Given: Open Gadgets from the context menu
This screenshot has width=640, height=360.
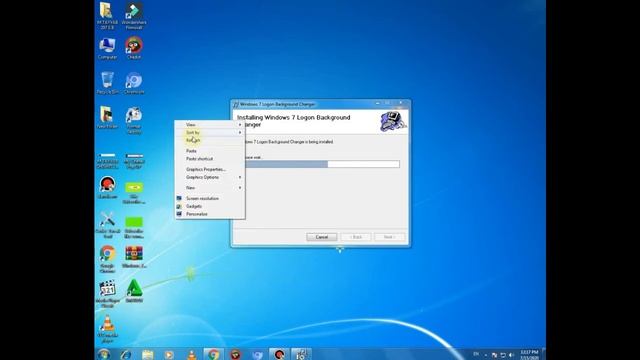Looking at the screenshot, I should (x=210, y=206).
